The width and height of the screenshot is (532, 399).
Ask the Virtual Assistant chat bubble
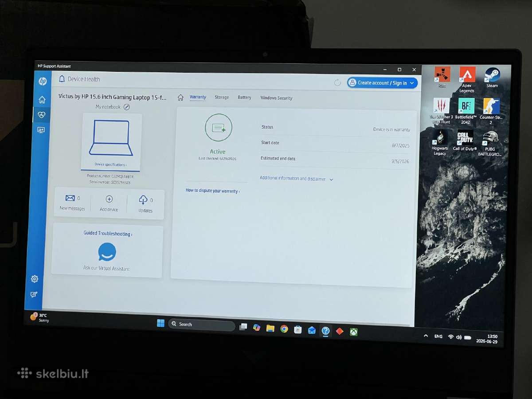click(107, 252)
